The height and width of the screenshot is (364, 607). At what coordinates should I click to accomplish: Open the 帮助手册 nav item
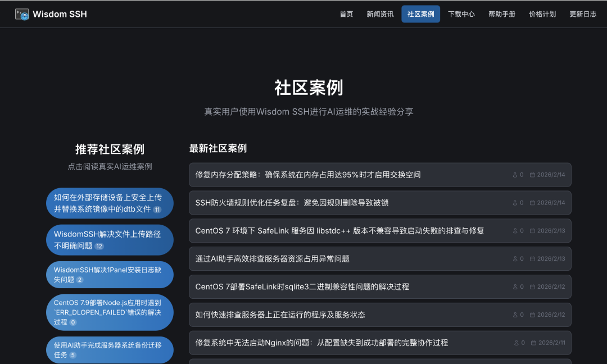point(502,14)
